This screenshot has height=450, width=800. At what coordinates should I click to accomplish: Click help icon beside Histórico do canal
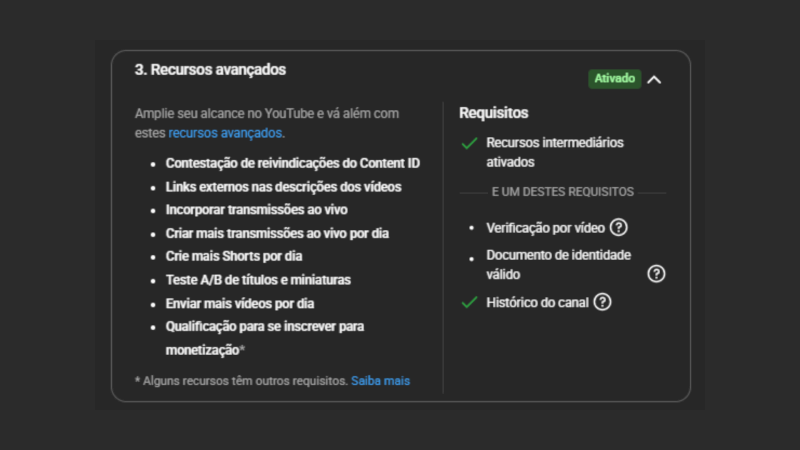602,301
